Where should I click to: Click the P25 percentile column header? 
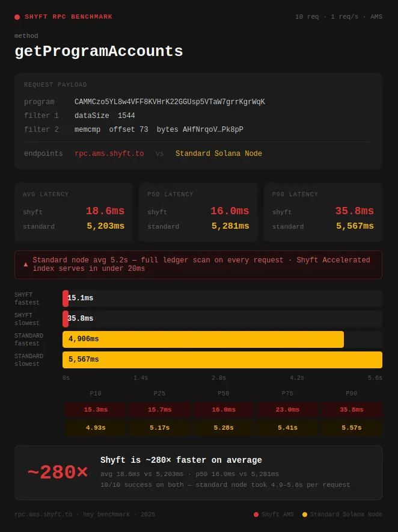coord(159,393)
